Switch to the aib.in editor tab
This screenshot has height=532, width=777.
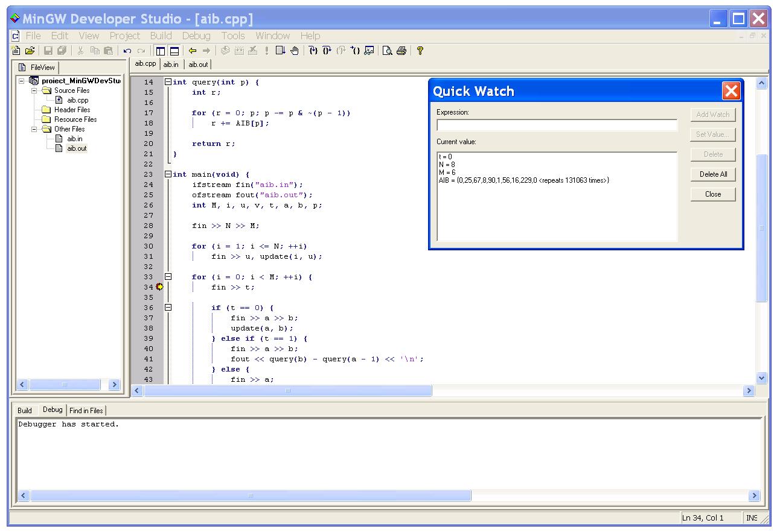coord(171,65)
